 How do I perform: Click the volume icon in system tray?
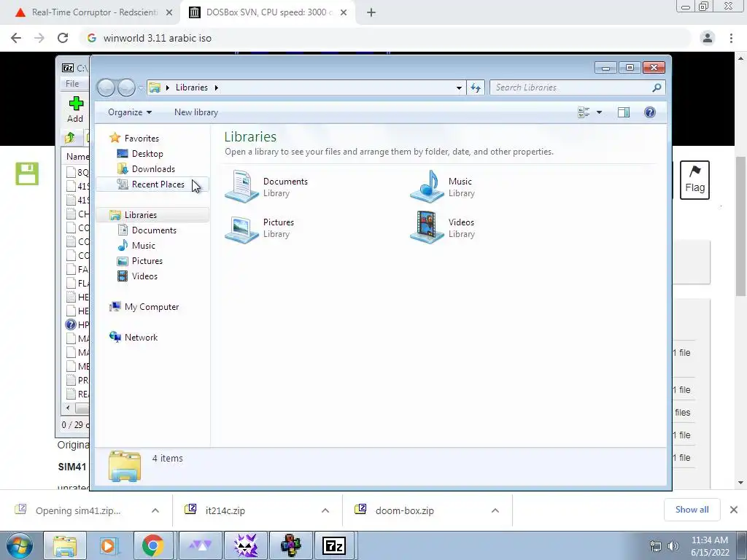tap(673, 546)
